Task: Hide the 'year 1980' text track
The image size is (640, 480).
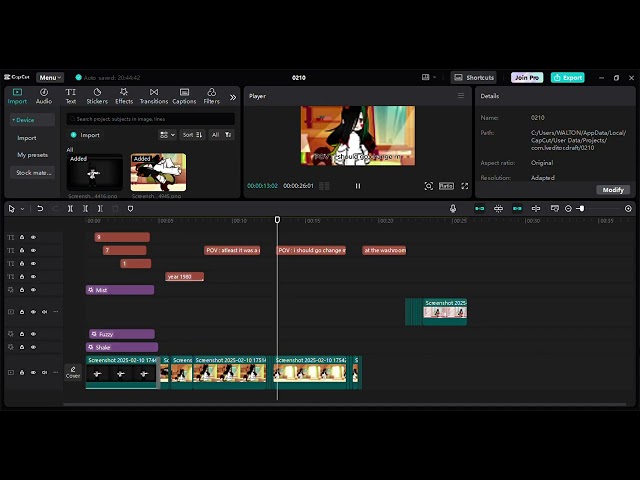Action: pos(33,277)
